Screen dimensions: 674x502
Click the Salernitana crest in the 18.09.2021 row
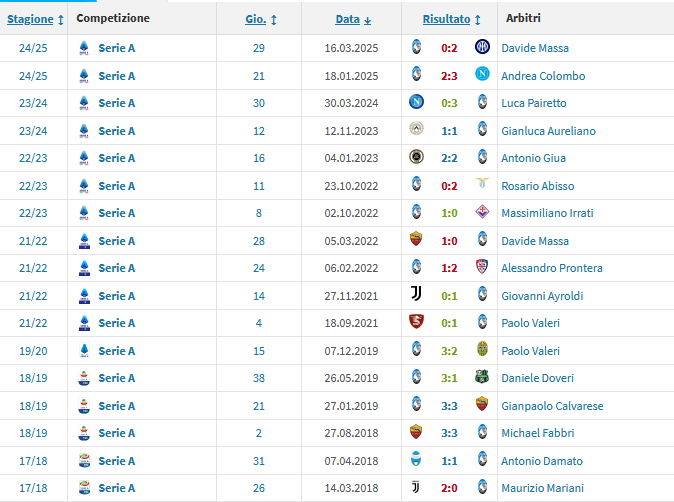(x=417, y=323)
